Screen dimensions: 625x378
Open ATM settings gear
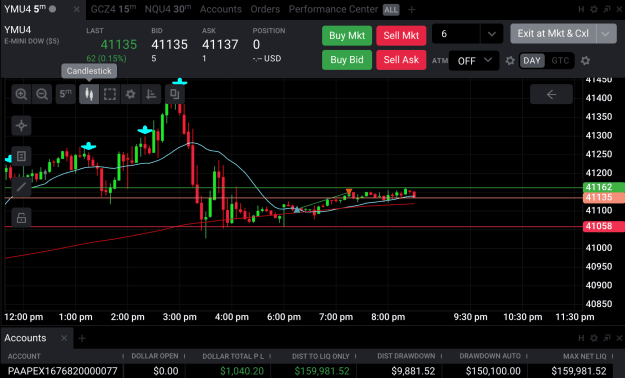coord(510,61)
